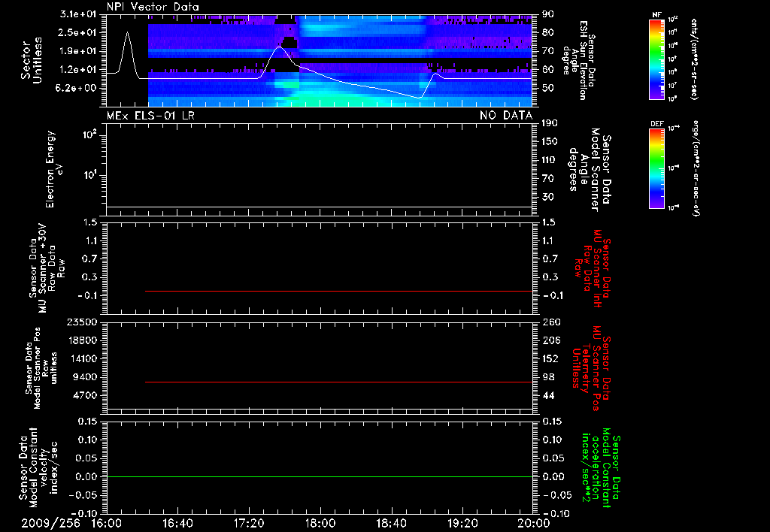Image resolution: width=770 pixels, height=532 pixels.
Task: Click the 'Model Scanner Pos Raw' axis title
Action: [41, 368]
